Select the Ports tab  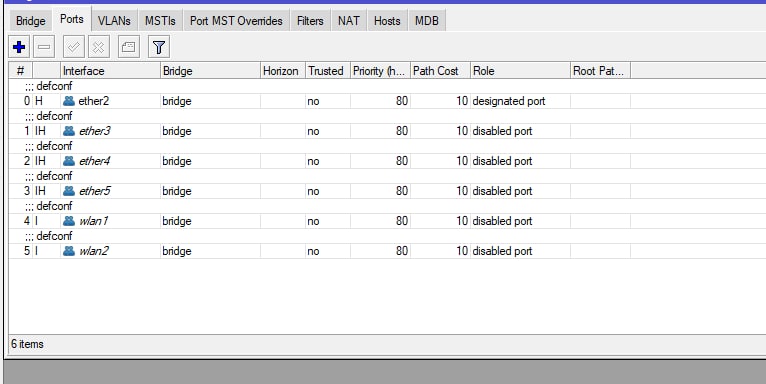(72, 19)
